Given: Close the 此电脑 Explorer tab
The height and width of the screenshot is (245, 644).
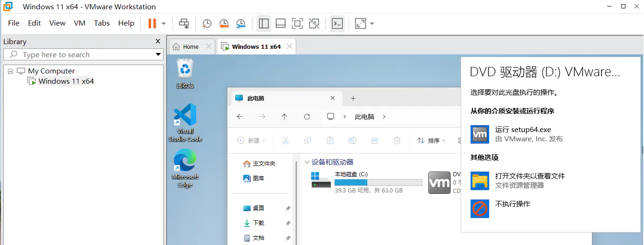Looking at the screenshot, I should pyautogui.click(x=332, y=98).
